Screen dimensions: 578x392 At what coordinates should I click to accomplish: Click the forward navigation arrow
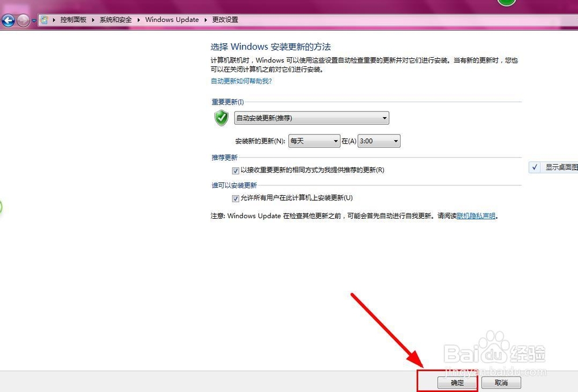pyautogui.click(x=22, y=20)
